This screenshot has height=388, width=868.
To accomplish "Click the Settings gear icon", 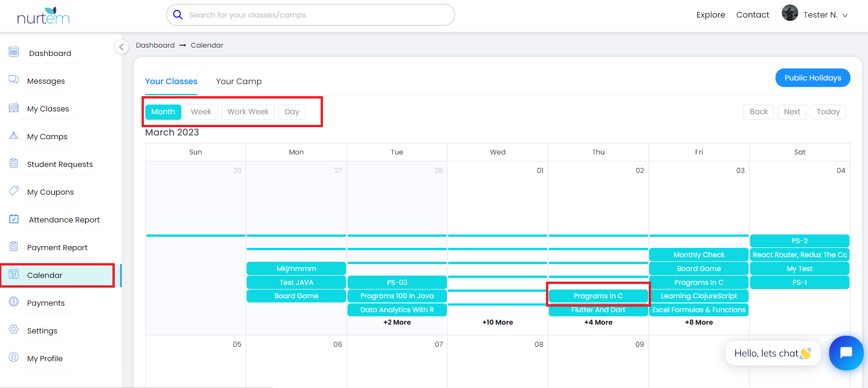I will 14,330.
